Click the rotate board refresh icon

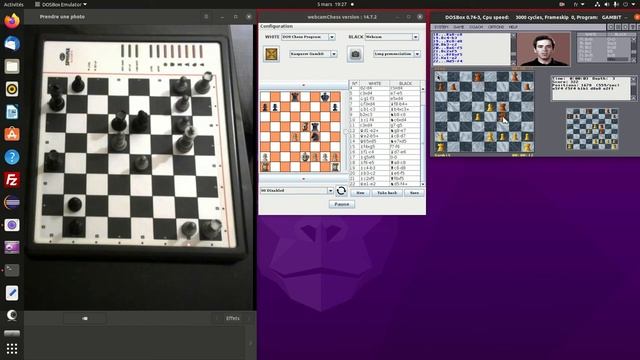pos(341,191)
